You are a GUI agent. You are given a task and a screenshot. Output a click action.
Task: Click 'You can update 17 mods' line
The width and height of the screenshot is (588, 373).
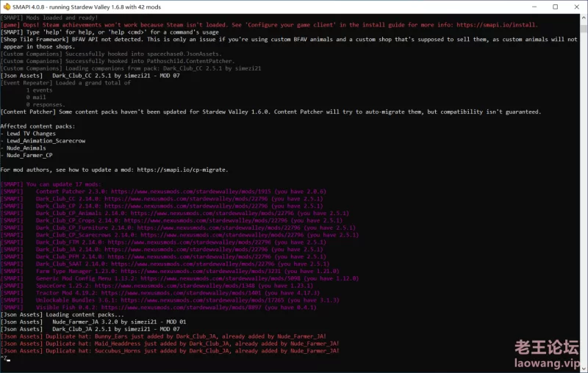51,184
